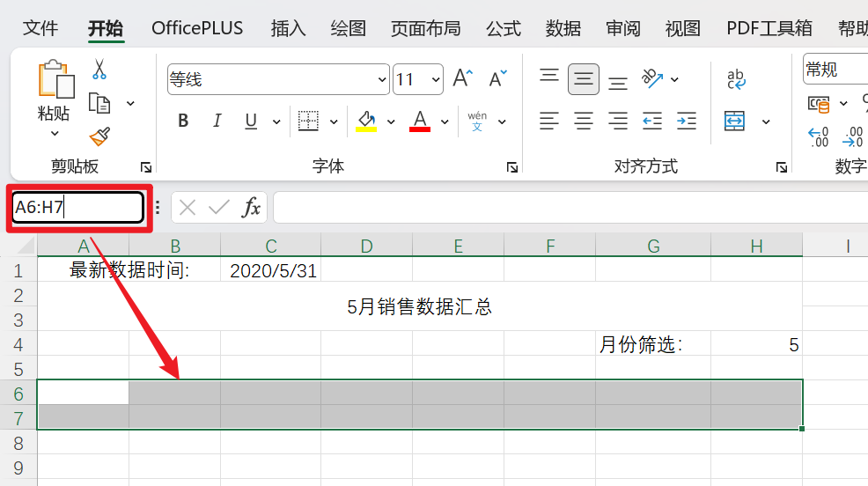The width and height of the screenshot is (868, 486).
Task: Toggle bold formatting
Action: [x=183, y=121]
